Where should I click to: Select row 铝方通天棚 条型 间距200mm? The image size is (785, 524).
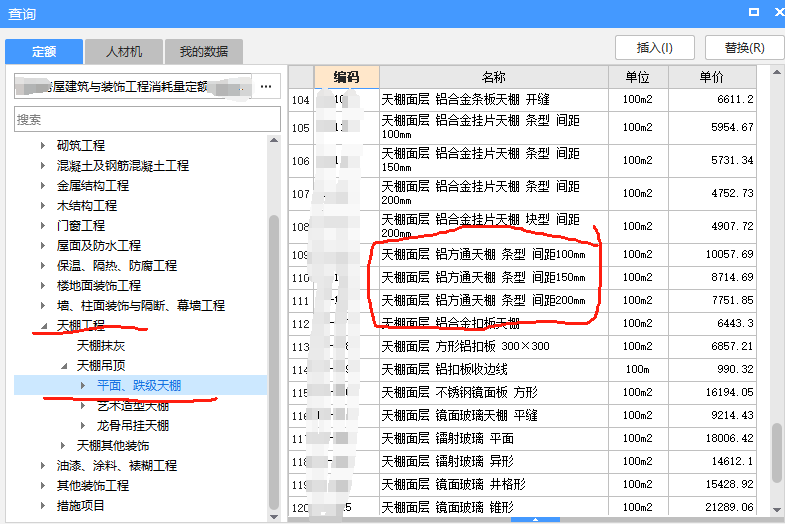[x=522, y=301]
